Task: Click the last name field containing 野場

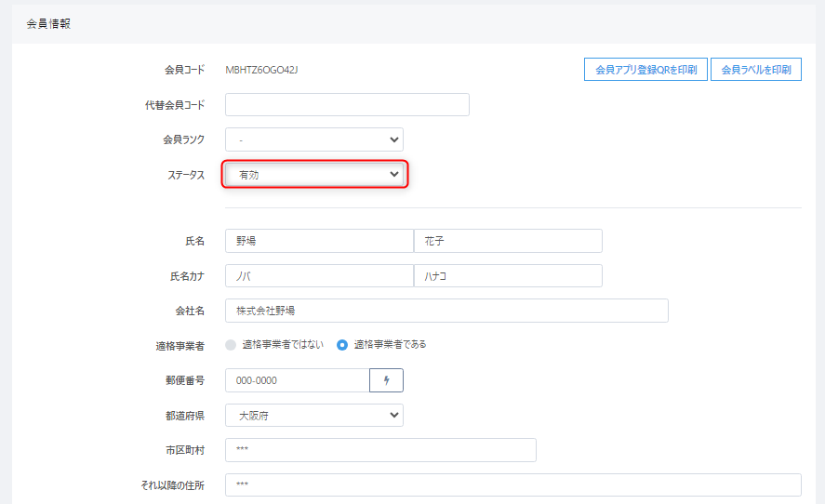Action: click(x=318, y=241)
